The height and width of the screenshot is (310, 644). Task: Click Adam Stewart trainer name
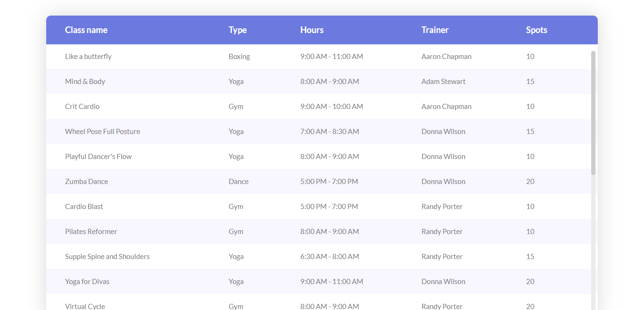(x=443, y=82)
